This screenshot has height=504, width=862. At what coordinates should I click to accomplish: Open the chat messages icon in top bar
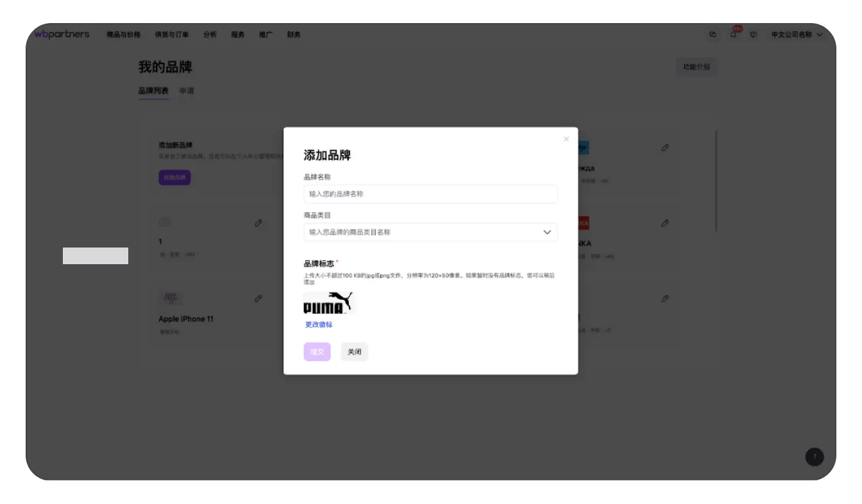pyautogui.click(x=712, y=35)
